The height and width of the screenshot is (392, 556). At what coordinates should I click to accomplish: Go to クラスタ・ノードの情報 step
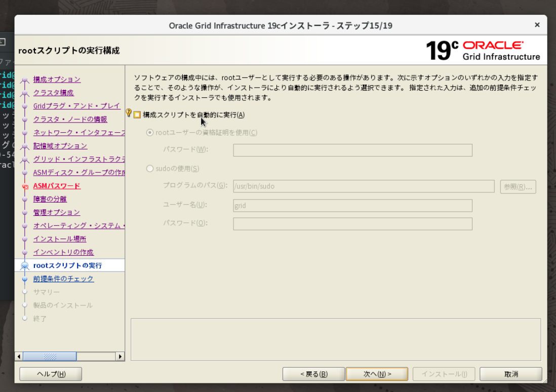click(70, 120)
